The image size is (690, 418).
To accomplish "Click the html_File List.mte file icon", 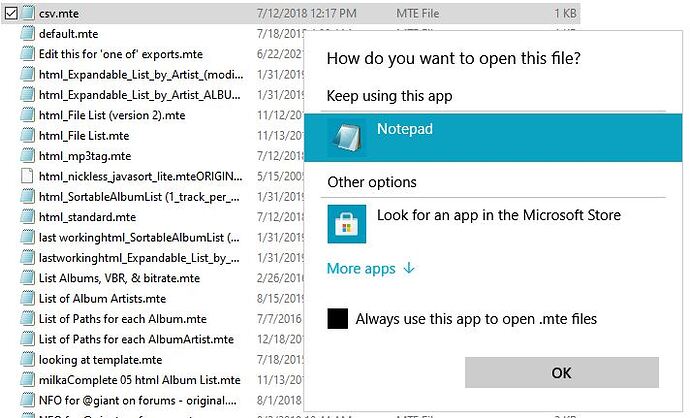I will tap(28, 136).
